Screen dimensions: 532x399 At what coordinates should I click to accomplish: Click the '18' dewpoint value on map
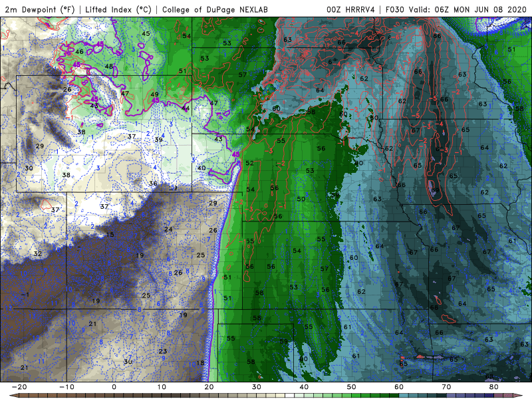201,362
